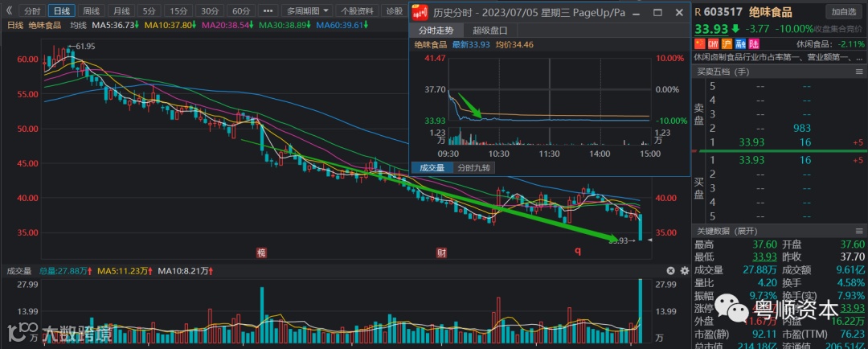Image resolution: width=868 pixels, height=349 pixels.
Task: Open 休闲食品 sector link
Action: coord(813,43)
